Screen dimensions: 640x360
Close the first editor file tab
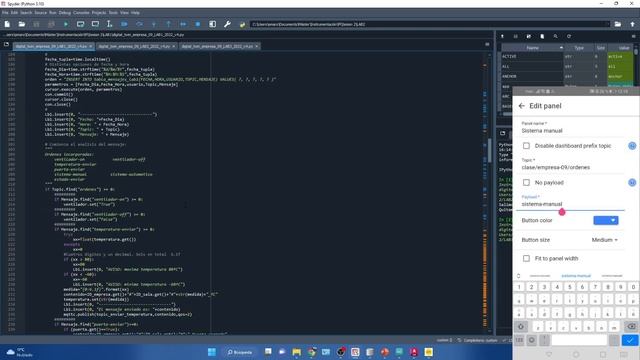91,47
